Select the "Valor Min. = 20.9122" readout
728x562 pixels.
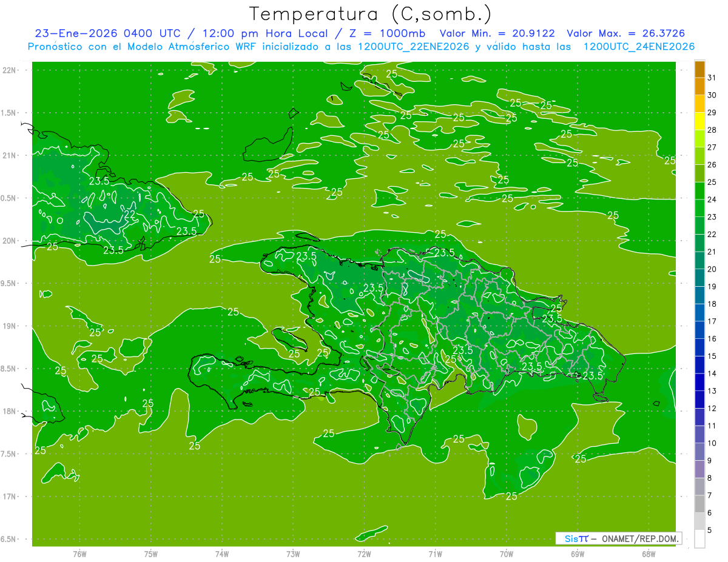pyautogui.click(x=497, y=33)
